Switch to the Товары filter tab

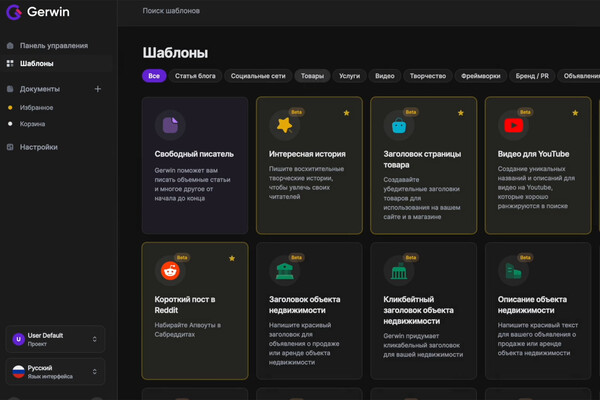(313, 76)
